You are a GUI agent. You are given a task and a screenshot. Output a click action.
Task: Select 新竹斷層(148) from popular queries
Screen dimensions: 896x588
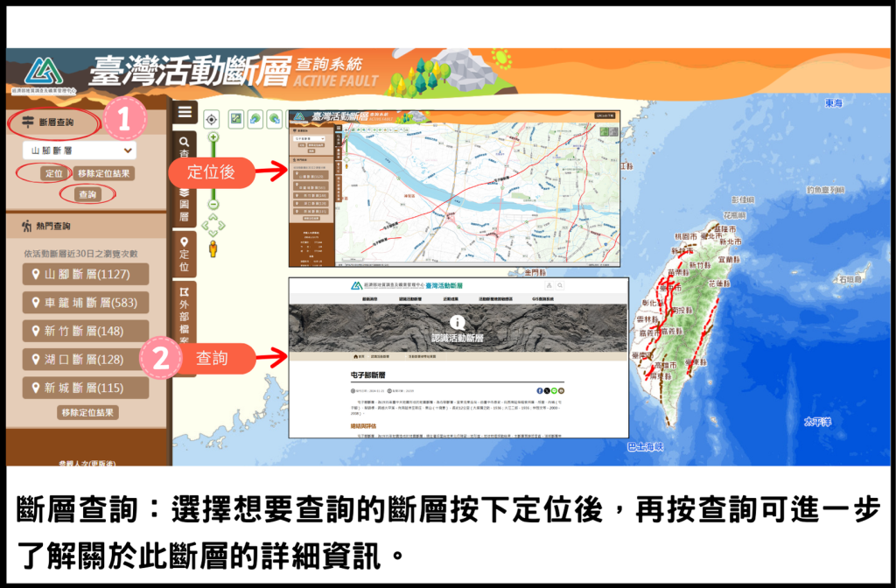86,331
